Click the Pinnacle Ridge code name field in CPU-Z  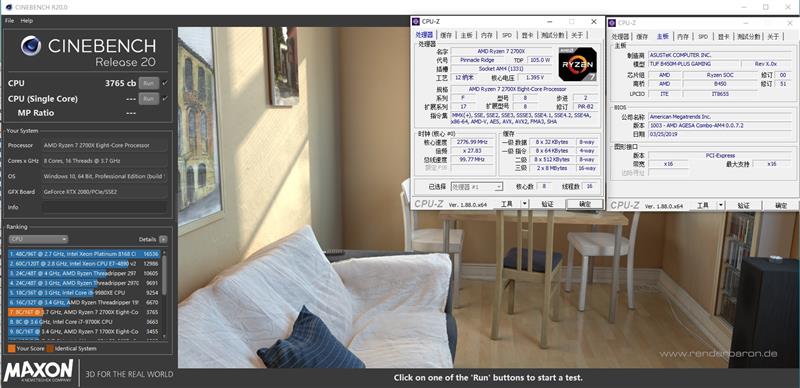coord(478,60)
